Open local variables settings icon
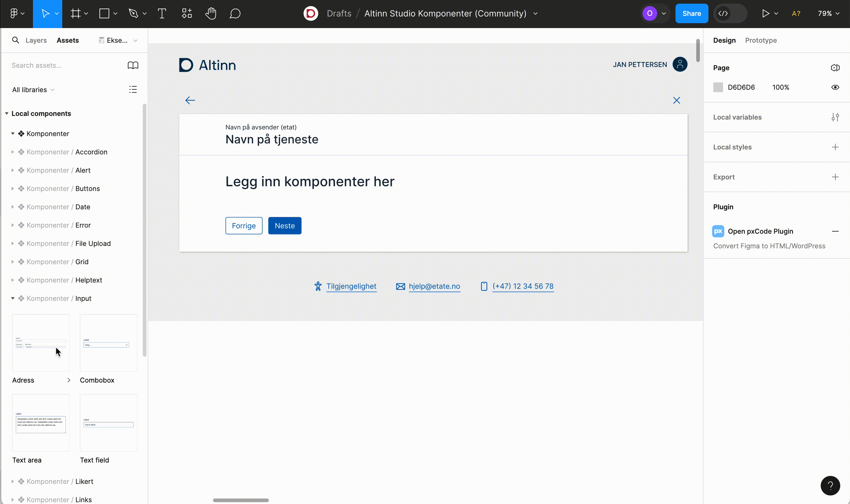850x504 pixels. point(835,117)
